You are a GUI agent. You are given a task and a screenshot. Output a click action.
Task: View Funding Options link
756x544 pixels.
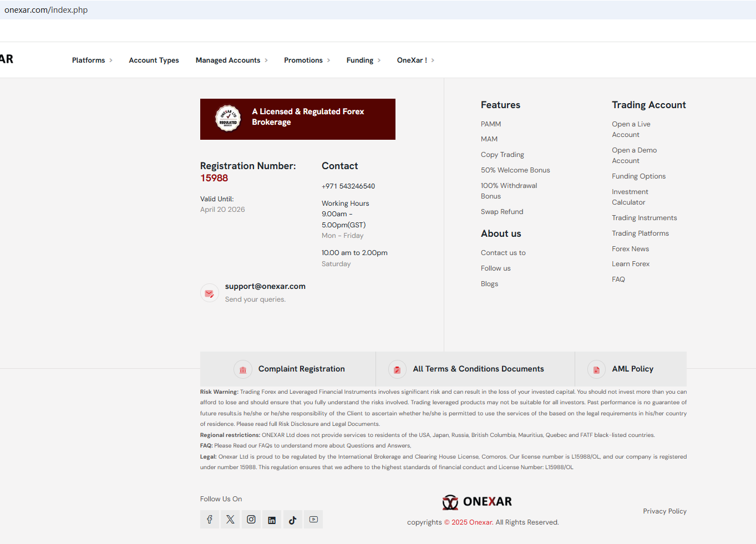(638, 176)
